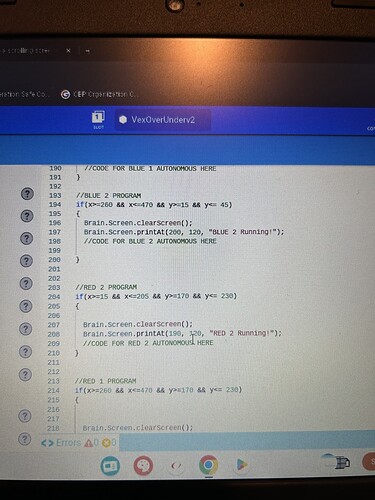The width and height of the screenshot is (375, 500).
Task: Click help icon beside line 200
Action: pos(26,261)
